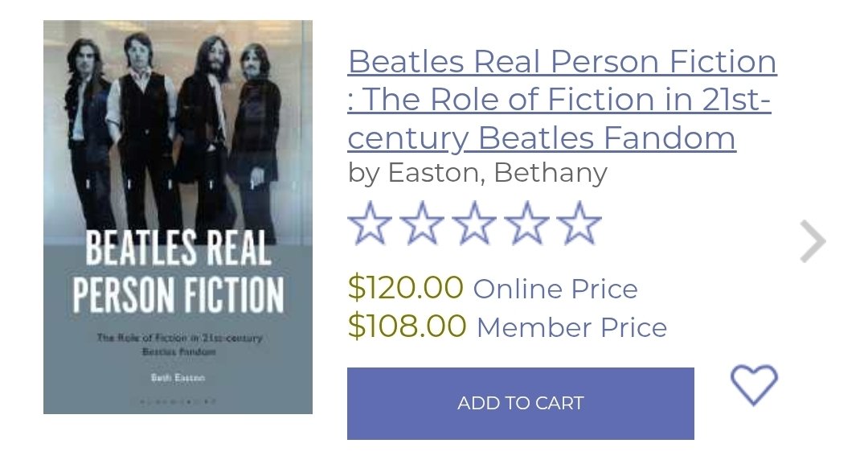The image size is (868, 464).
Task: Click the $108.00 price amount
Action: click(x=407, y=326)
